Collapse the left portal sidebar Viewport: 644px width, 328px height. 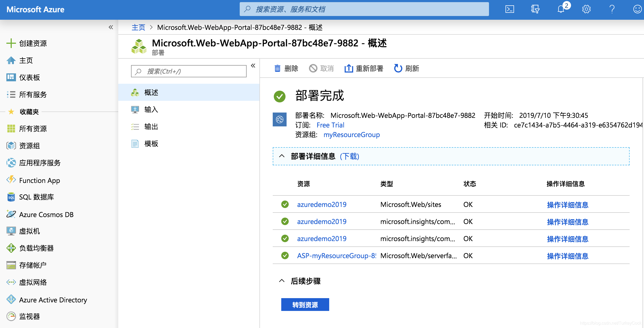coord(111,27)
